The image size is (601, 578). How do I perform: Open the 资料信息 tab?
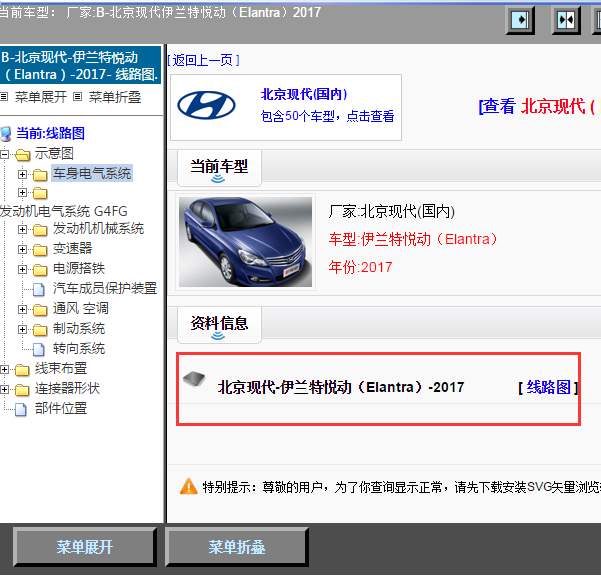click(219, 324)
